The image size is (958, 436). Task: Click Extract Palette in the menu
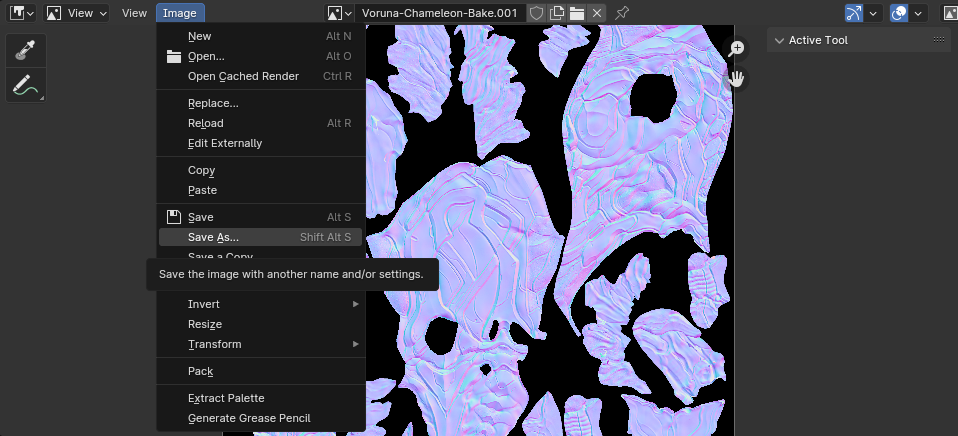point(226,398)
